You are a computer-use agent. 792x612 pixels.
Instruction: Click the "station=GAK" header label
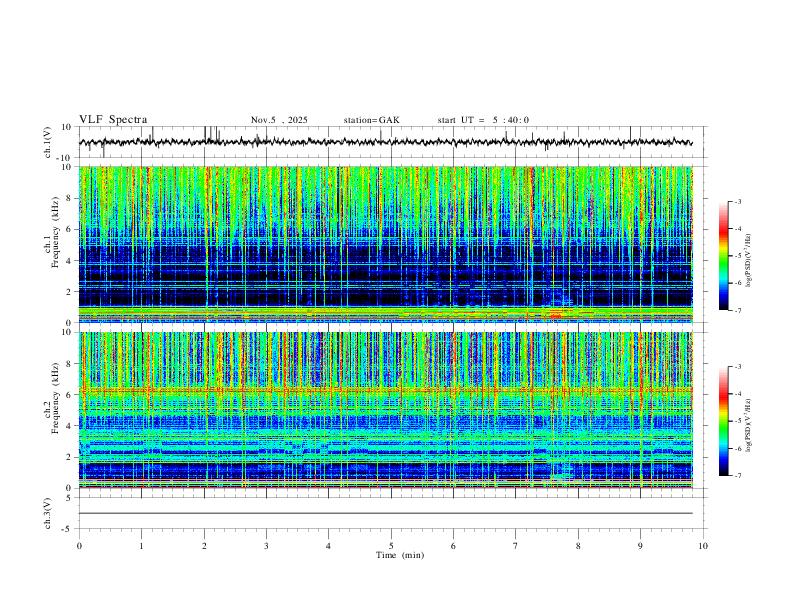[x=371, y=120]
